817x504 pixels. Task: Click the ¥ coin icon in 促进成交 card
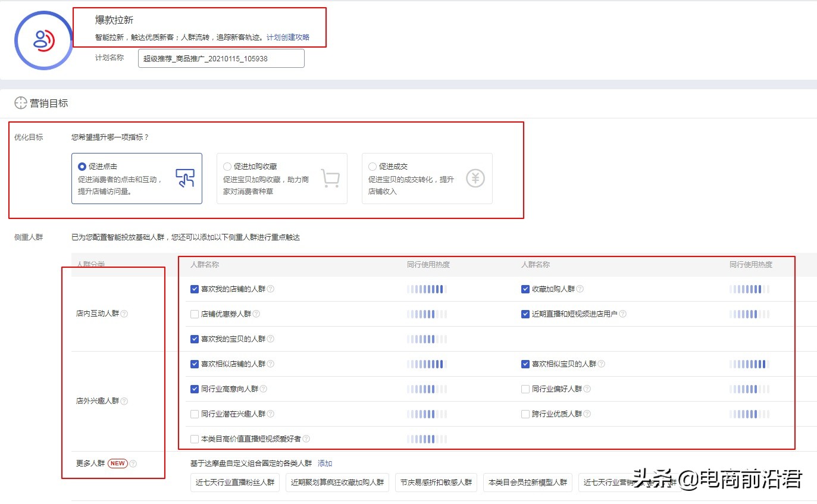pos(475,177)
